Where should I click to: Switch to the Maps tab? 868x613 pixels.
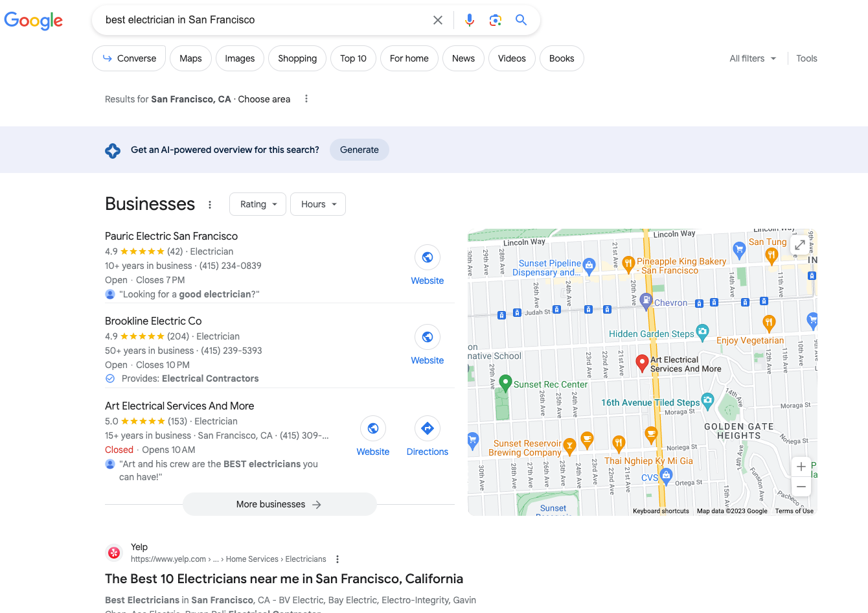(190, 58)
